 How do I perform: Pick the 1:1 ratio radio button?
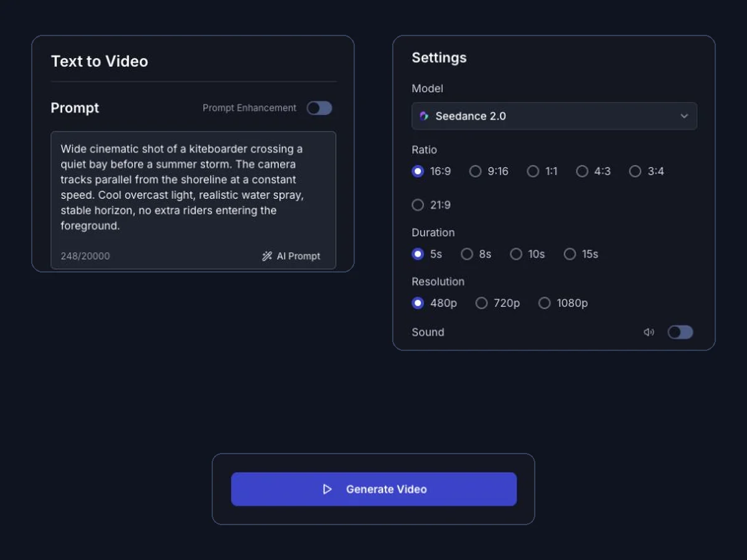(x=533, y=171)
